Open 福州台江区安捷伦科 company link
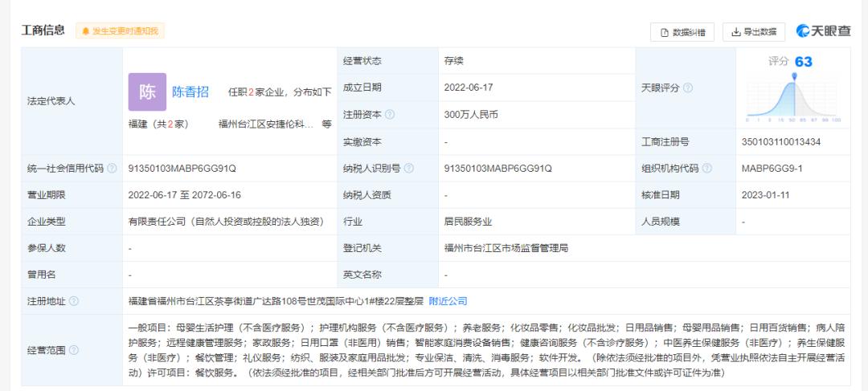The height and width of the screenshot is (391, 868). coord(266,124)
